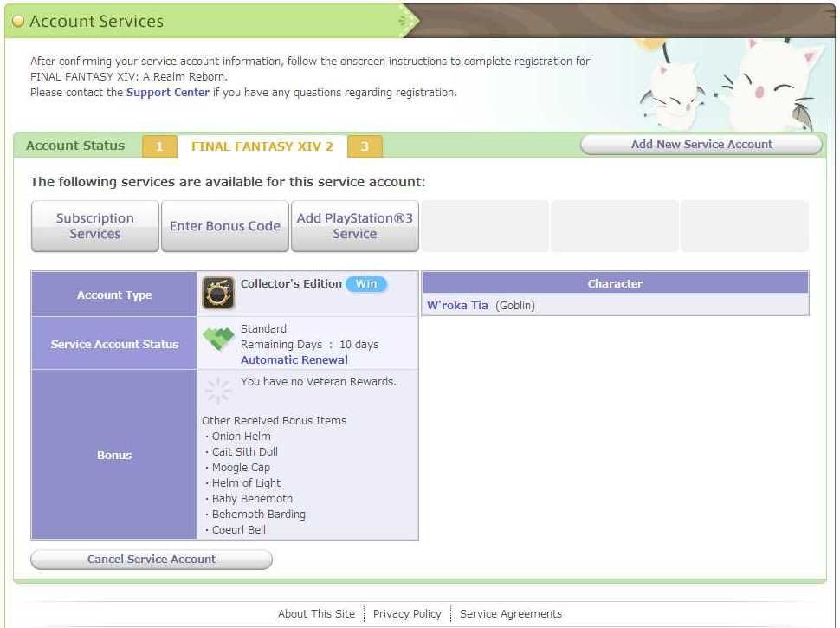Switch to service account tab 1
This screenshot has height=628, width=840.
pos(159,146)
